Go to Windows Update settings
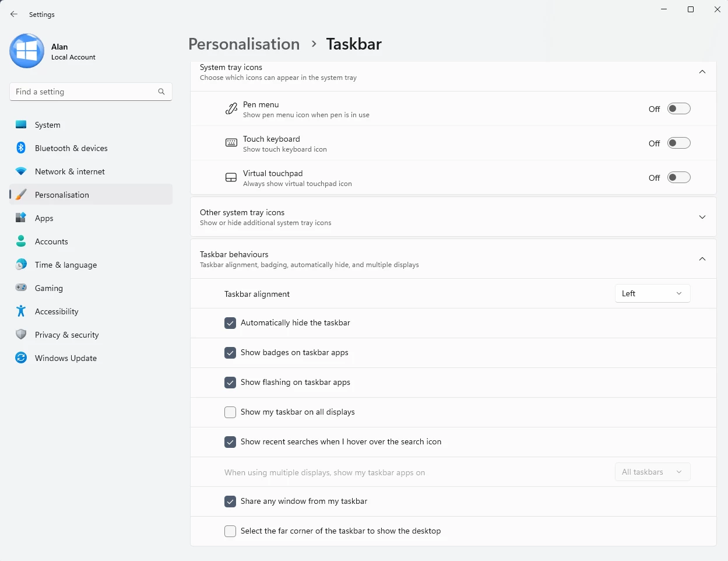This screenshot has width=728, height=561. click(x=91, y=358)
